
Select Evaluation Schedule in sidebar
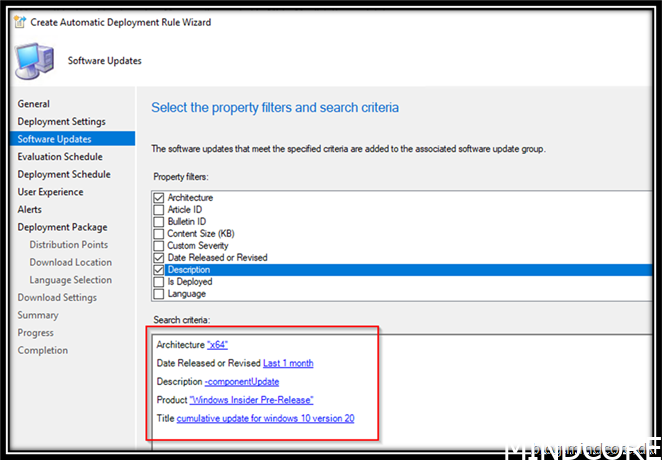60,157
